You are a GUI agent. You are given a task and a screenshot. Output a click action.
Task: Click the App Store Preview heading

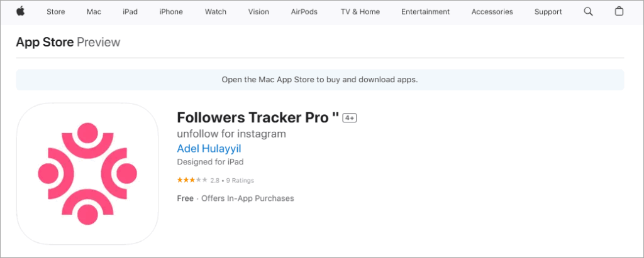68,42
